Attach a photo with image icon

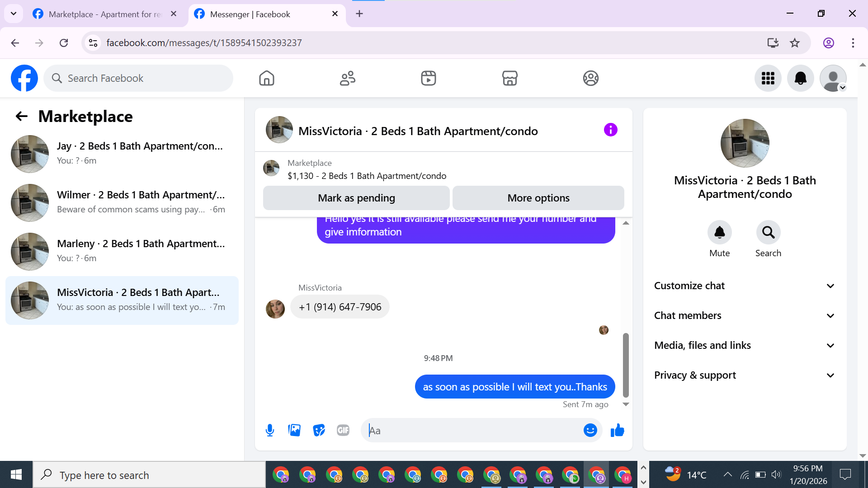294,430
